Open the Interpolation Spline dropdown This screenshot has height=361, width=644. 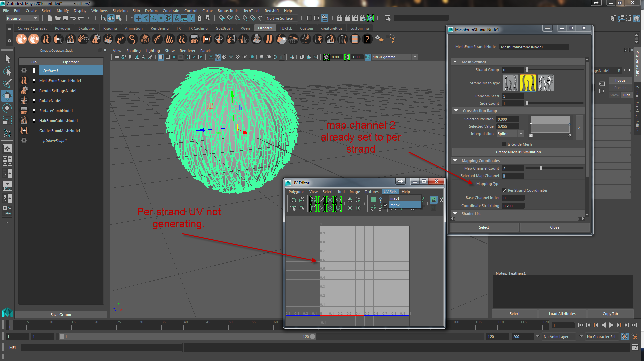click(510, 134)
